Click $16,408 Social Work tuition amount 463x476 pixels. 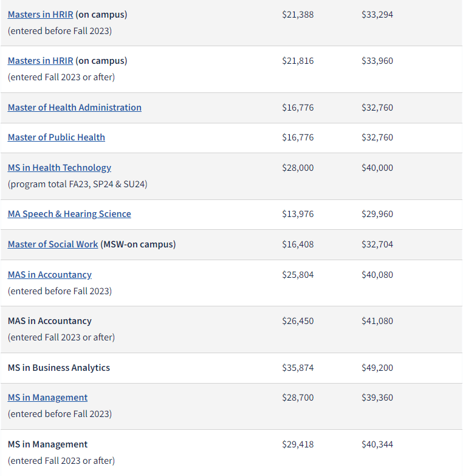coord(298,244)
